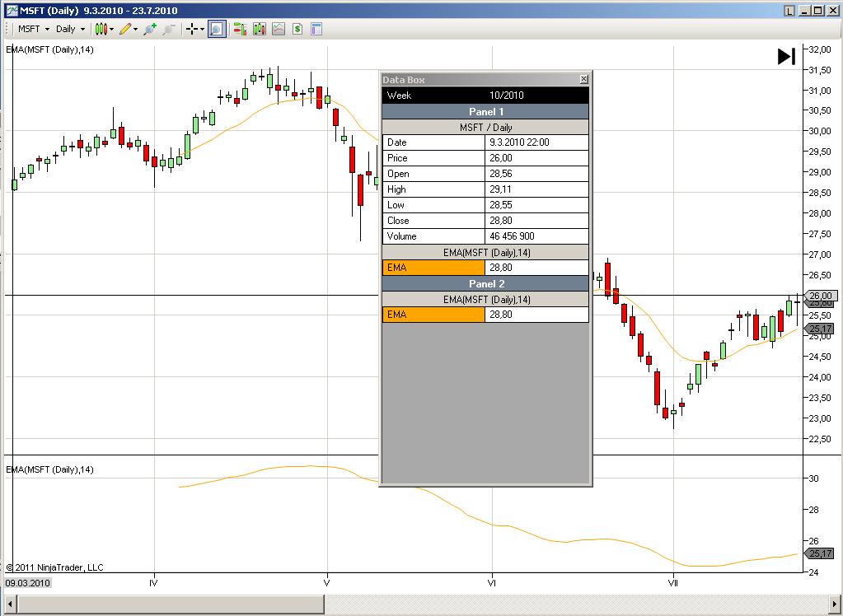
Task: Click the 25,17 marker on lower panel axis
Action: click(821, 553)
